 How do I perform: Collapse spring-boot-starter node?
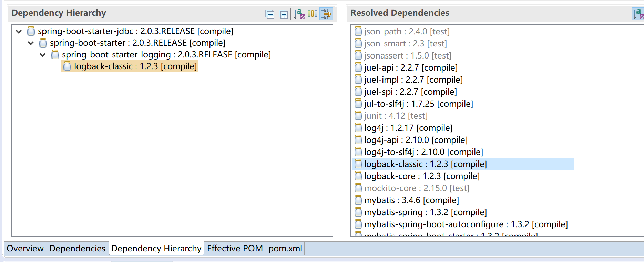31,43
